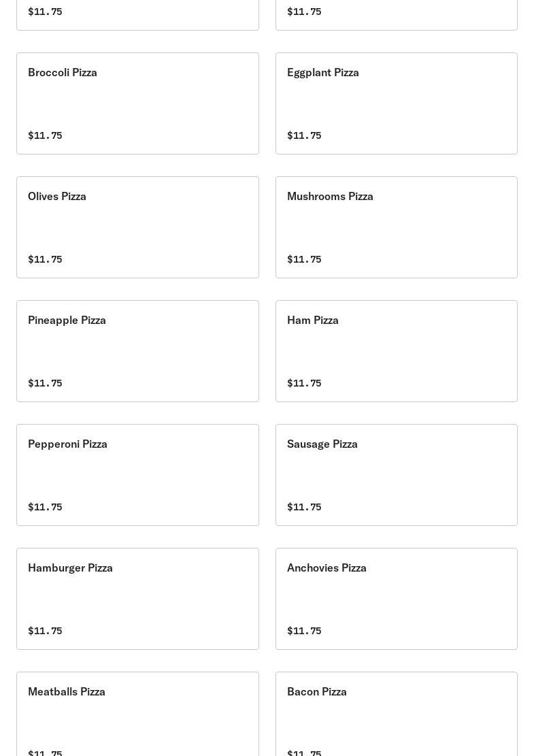Select Pineapple Pizza from the menu

coord(137,351)
